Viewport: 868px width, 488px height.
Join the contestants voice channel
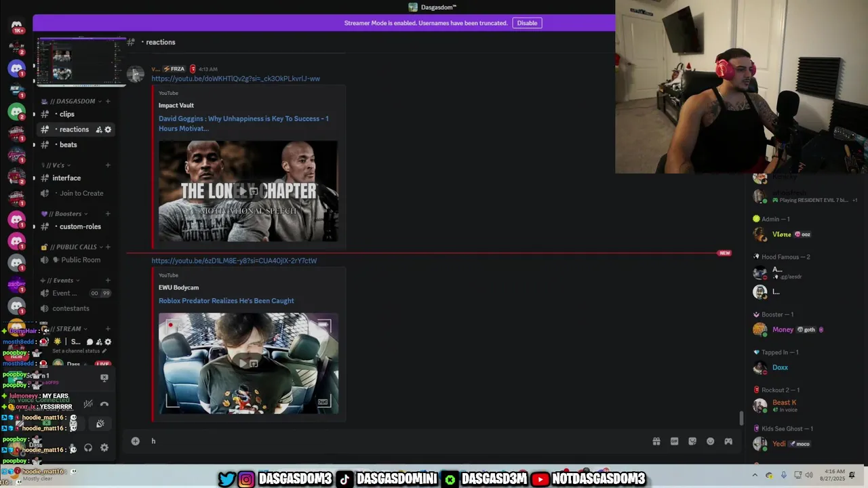[75, 308]
